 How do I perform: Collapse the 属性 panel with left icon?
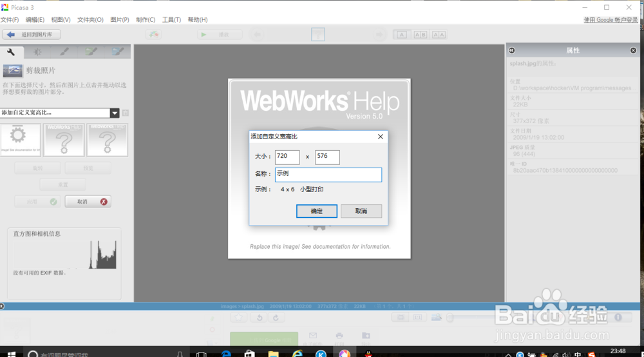(x=512, y=50)
